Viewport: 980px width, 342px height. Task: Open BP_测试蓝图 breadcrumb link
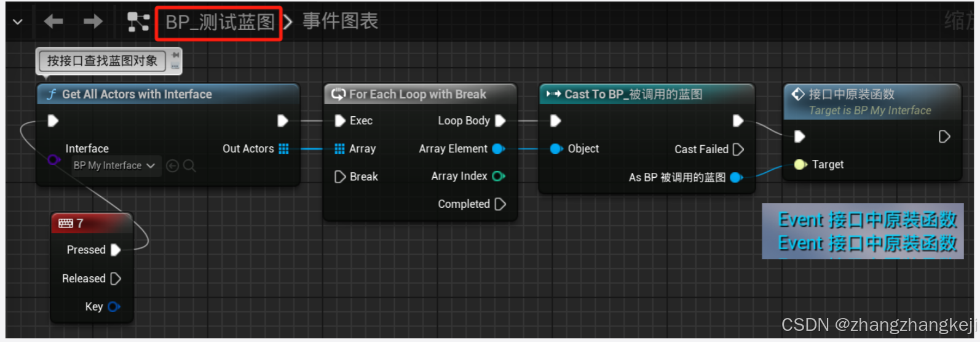pos(219,23)
